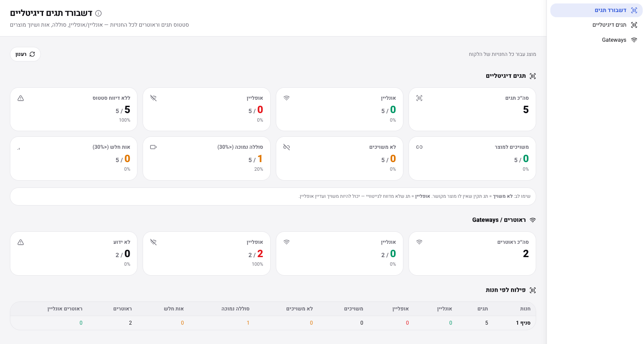This screenshot has height=344, width=644.
Task: Click the barcode icon beside the פילוח לפי חנות heading
Action: tap(533, 290)
